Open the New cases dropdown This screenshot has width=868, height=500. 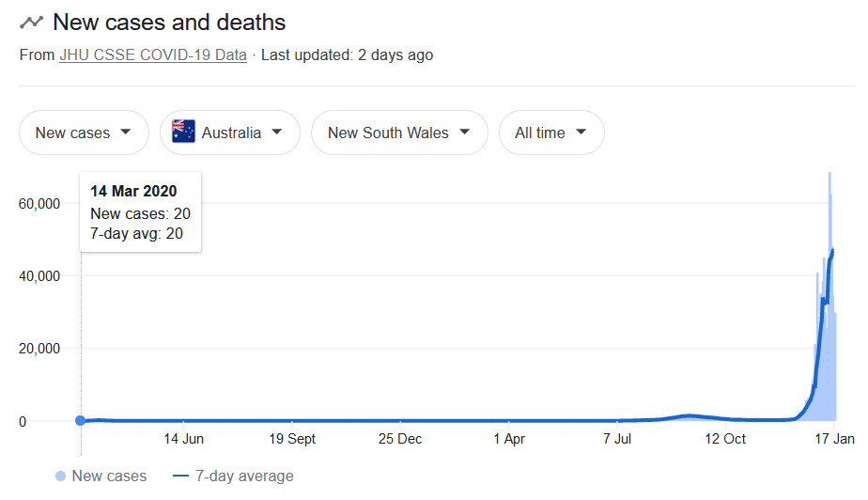pos(84,133)
